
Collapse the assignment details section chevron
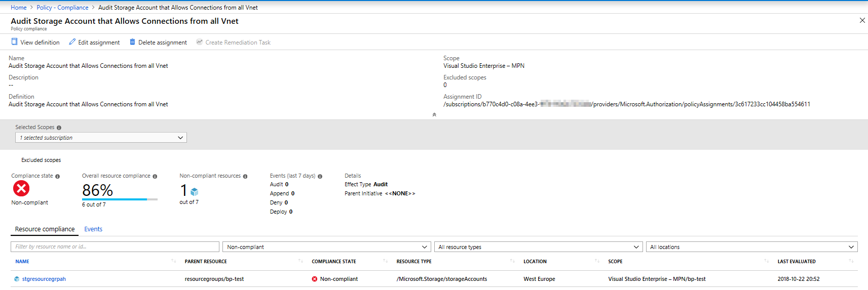click(434, 115)
